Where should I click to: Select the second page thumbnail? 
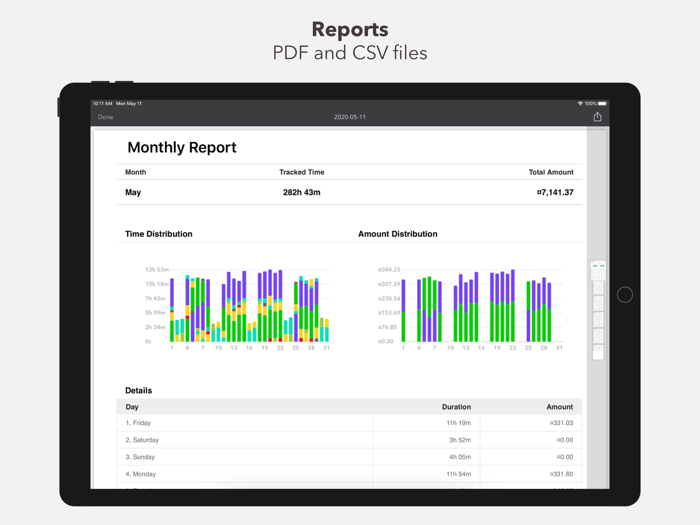(598, 288)
